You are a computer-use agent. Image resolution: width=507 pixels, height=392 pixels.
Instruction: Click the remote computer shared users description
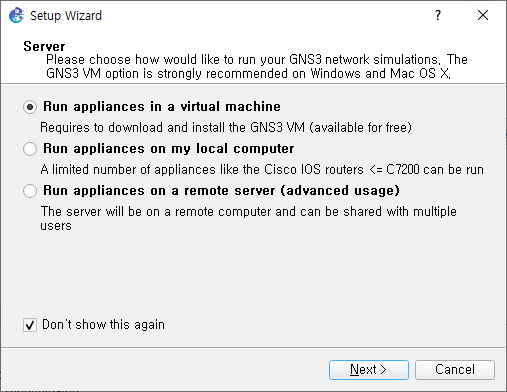[x=248, y=218]
